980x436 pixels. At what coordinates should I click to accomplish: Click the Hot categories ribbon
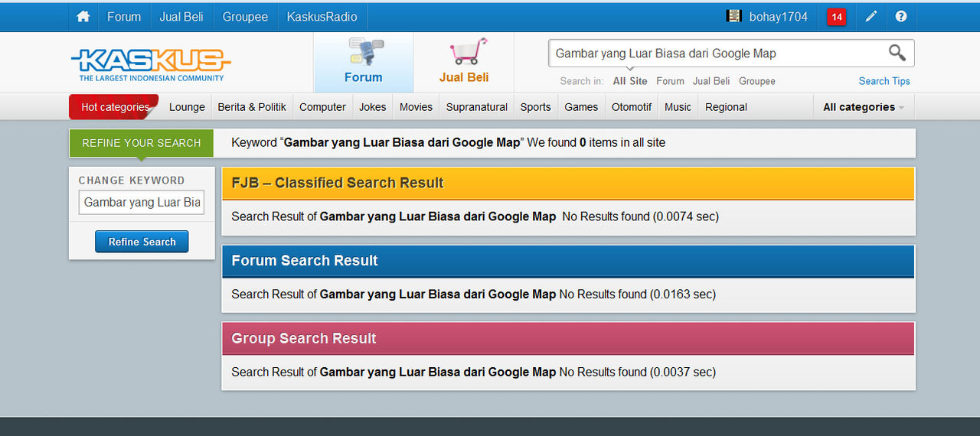coord(114,107)
